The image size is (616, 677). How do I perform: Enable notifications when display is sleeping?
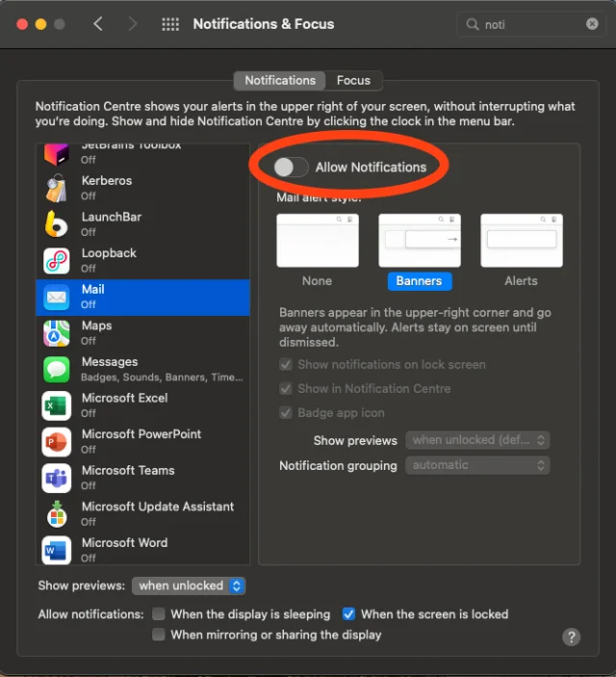point(159,613)
